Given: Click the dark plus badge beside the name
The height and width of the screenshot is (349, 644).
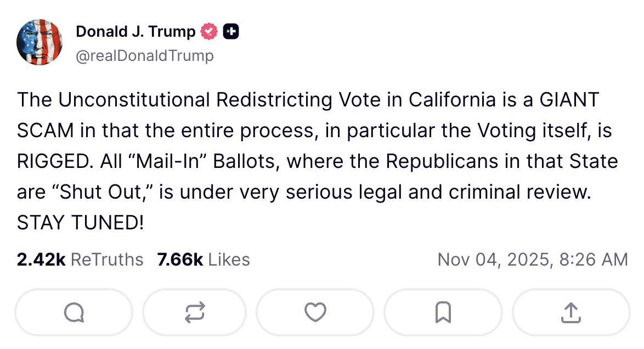Looking at the screenshot, I should point(231,32).
